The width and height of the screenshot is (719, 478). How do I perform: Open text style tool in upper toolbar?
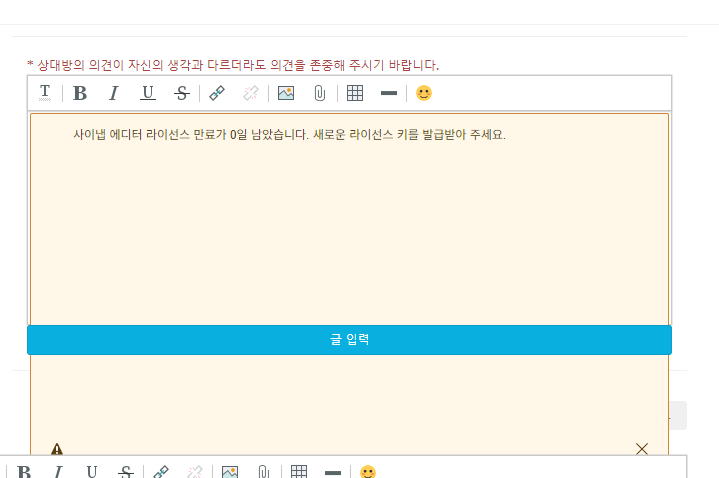pos(45,93)
